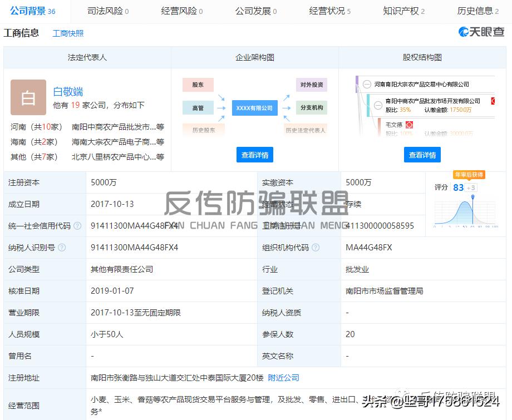
Task: Click the 白 avatar thumbnail
Action: pos(28,97)
